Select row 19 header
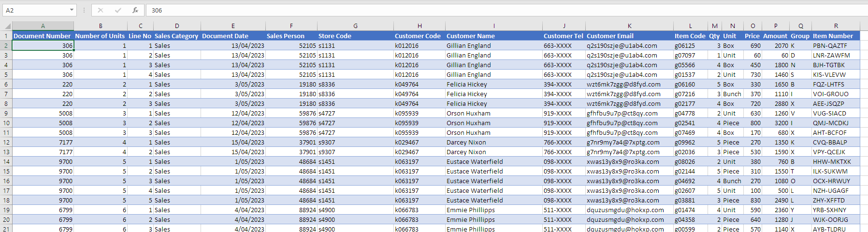 click(x=6, y=210)
